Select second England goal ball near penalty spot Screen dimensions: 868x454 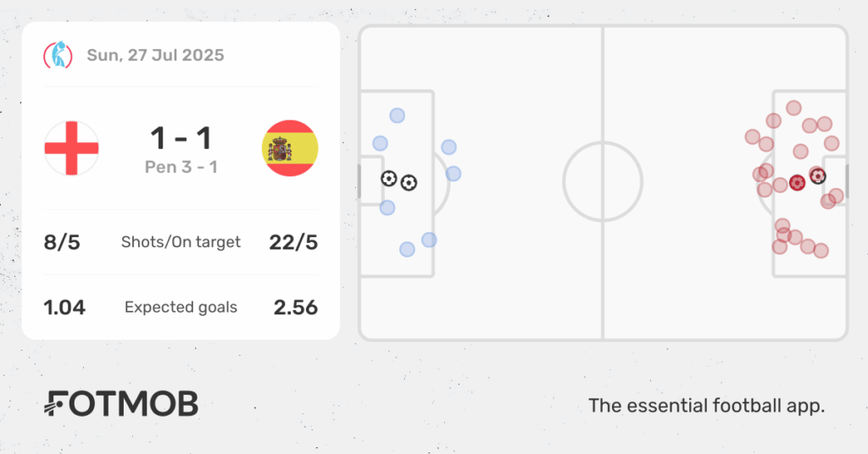[409, 182]
